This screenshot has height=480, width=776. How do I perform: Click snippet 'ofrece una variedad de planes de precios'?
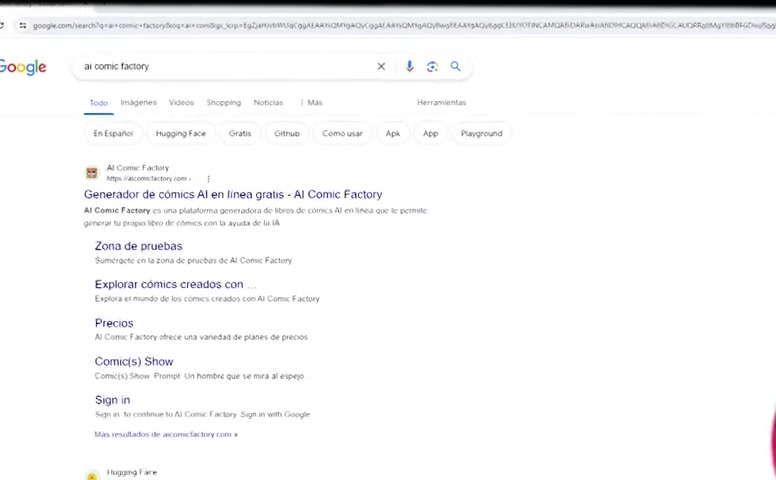click(234, 337)
